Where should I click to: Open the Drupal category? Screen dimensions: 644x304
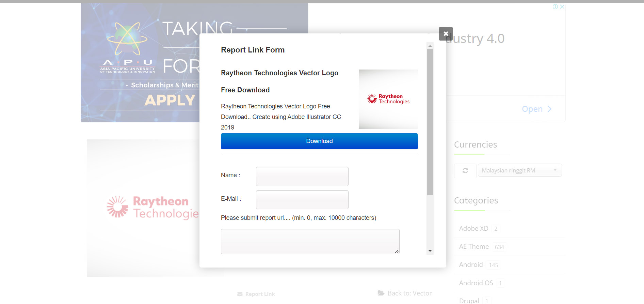coord(469,301)
